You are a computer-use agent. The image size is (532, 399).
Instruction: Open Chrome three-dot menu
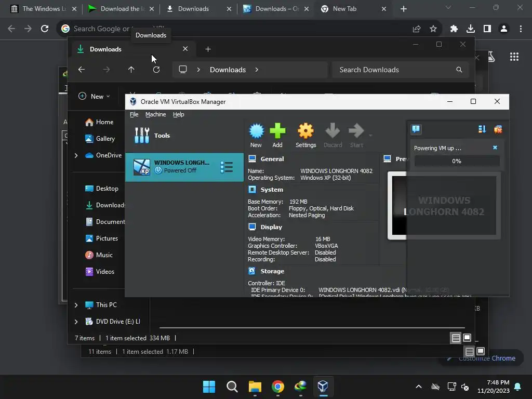(x=521, y=29)
